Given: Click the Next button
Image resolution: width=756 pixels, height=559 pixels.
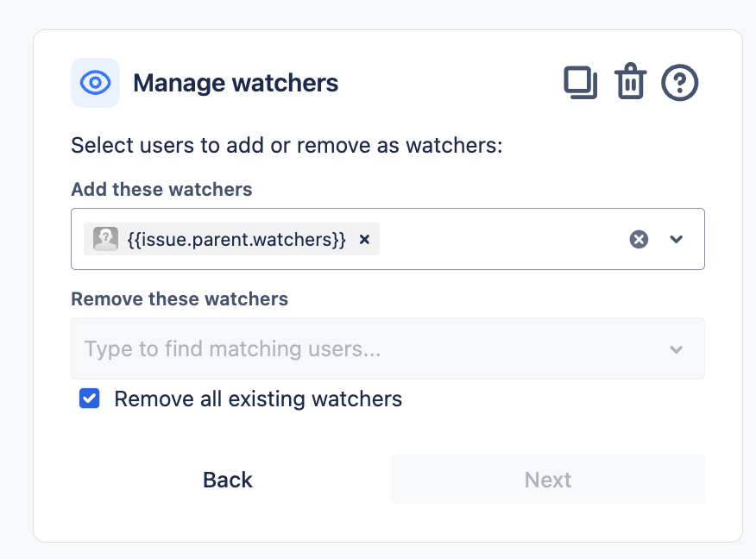Looking at the screenshot, I should pos(547,480).
